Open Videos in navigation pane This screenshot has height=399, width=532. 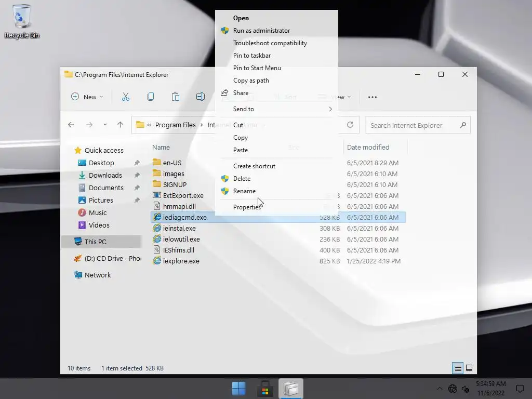99,225
